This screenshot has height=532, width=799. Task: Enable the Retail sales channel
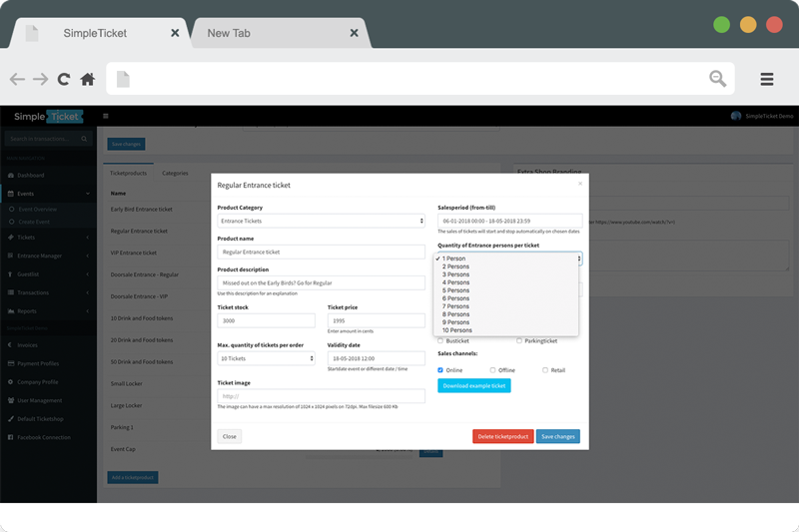tap(545, 370)
